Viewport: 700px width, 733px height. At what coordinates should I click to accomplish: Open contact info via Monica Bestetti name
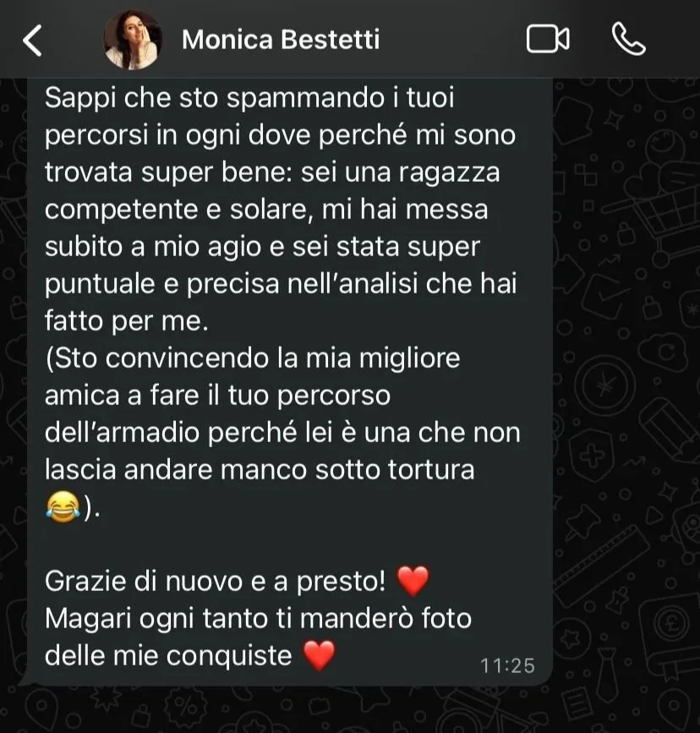(281, 39)
